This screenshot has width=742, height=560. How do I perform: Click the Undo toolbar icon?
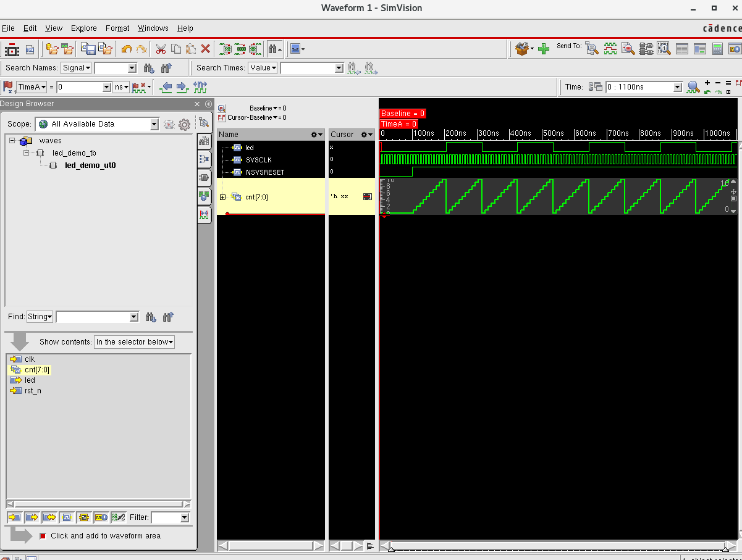(x=127, y=48)
